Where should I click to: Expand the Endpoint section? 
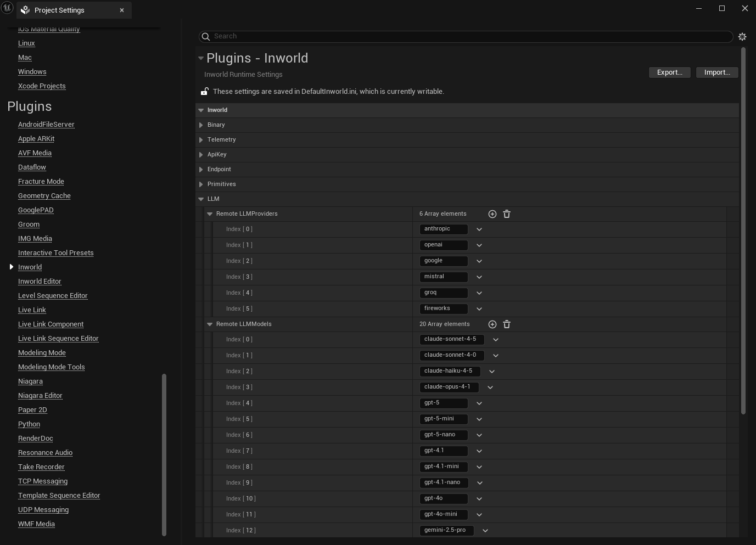pos(201,170)
